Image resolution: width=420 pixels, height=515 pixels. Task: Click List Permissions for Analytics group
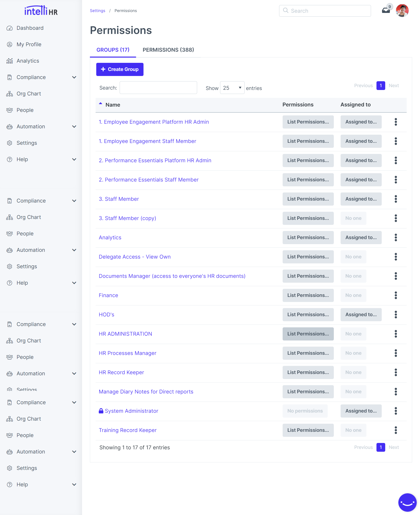308,237
